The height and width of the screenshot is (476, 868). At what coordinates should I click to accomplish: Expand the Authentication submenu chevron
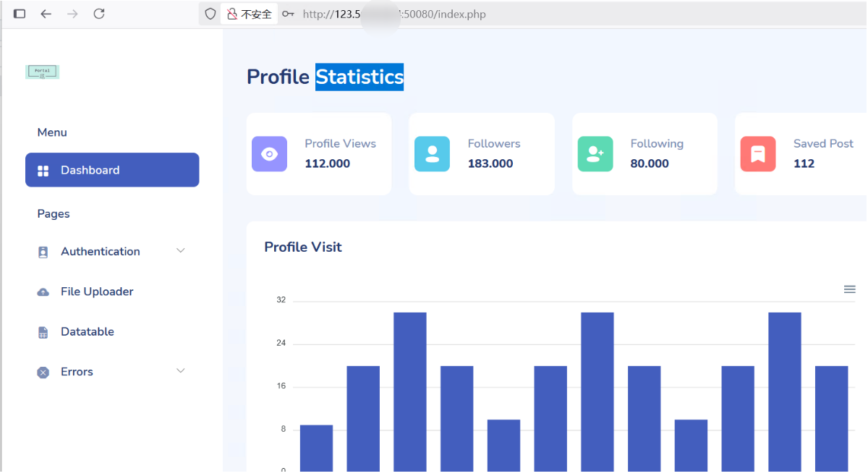tap(181, 250)
